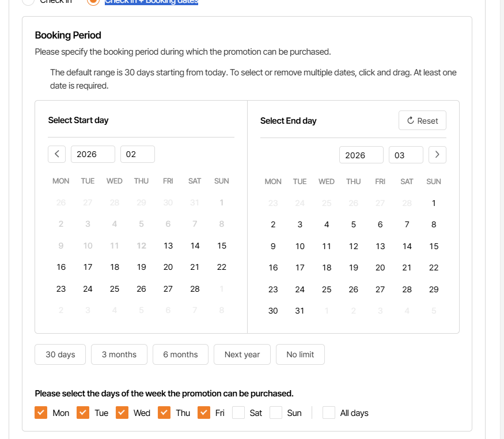Choose the 3 months preset range

click(119, 354)
